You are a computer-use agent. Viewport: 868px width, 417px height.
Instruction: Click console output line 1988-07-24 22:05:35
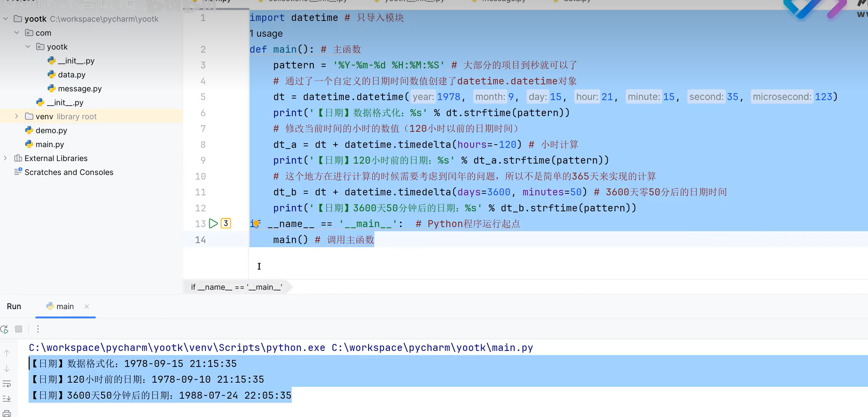click(161, 395)
